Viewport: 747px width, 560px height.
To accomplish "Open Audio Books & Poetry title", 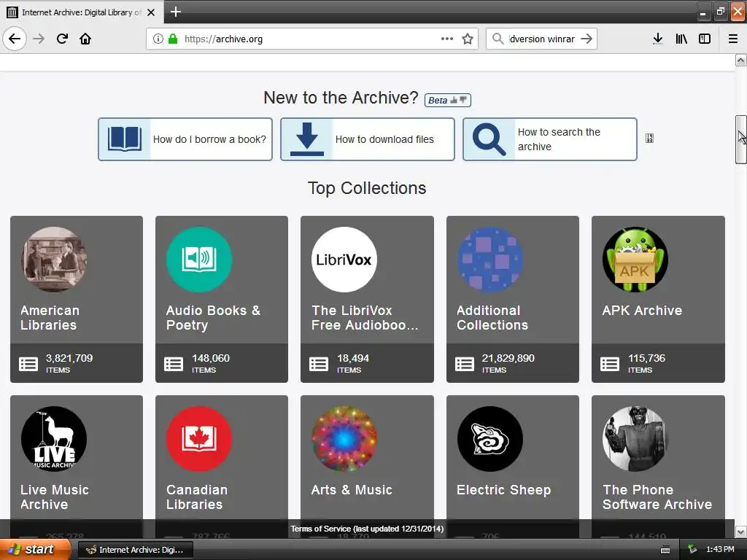I will (213, 318).
